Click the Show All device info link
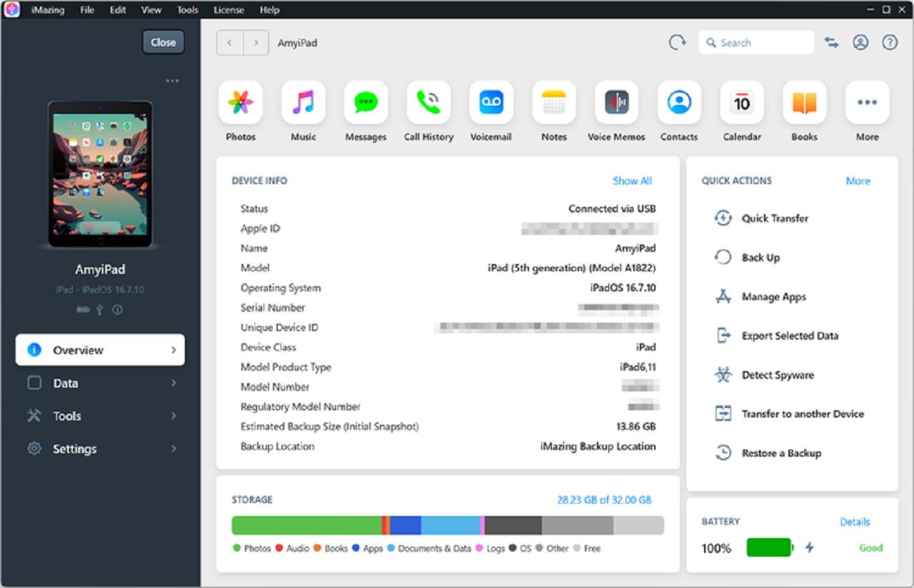Image resolution: width=914 pixels, height=588 pixels. [x=632, y=181]
